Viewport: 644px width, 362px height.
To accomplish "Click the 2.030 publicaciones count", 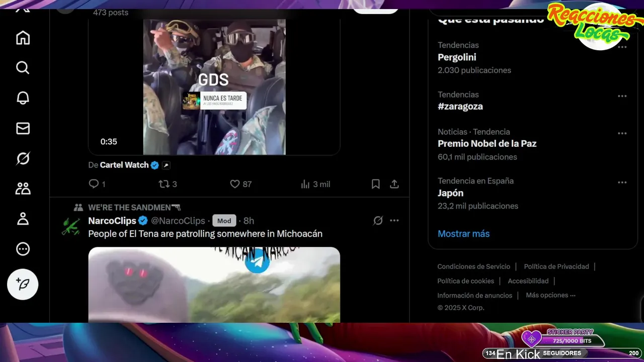I will [x=474, y=70].
